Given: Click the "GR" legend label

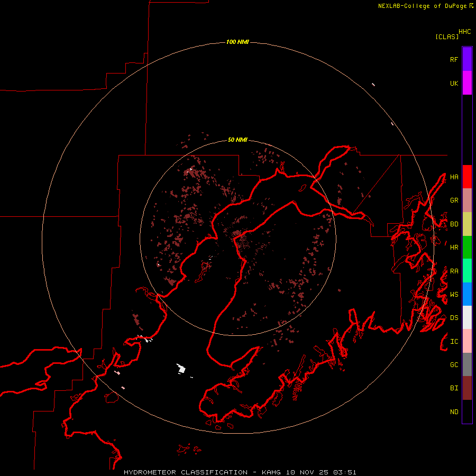Looking at the screenshot, I should (x=454, y=200).
